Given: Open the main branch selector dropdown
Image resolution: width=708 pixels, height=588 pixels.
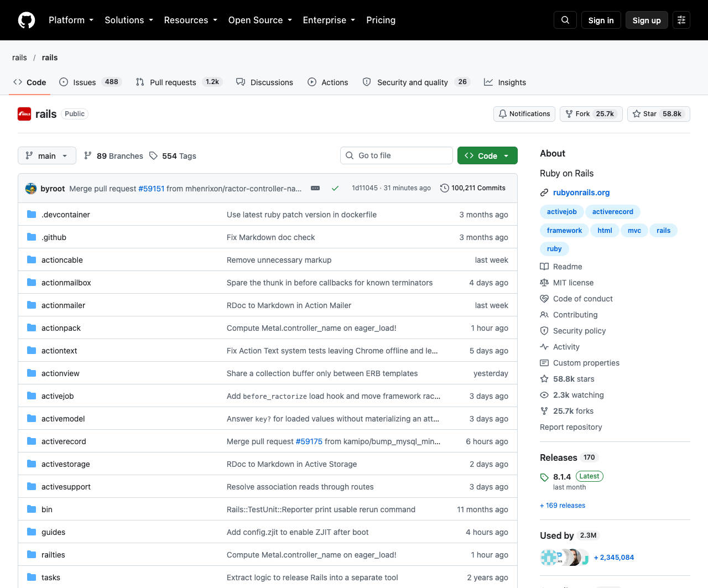Looking at the screenshot, I should coord(46,156).
